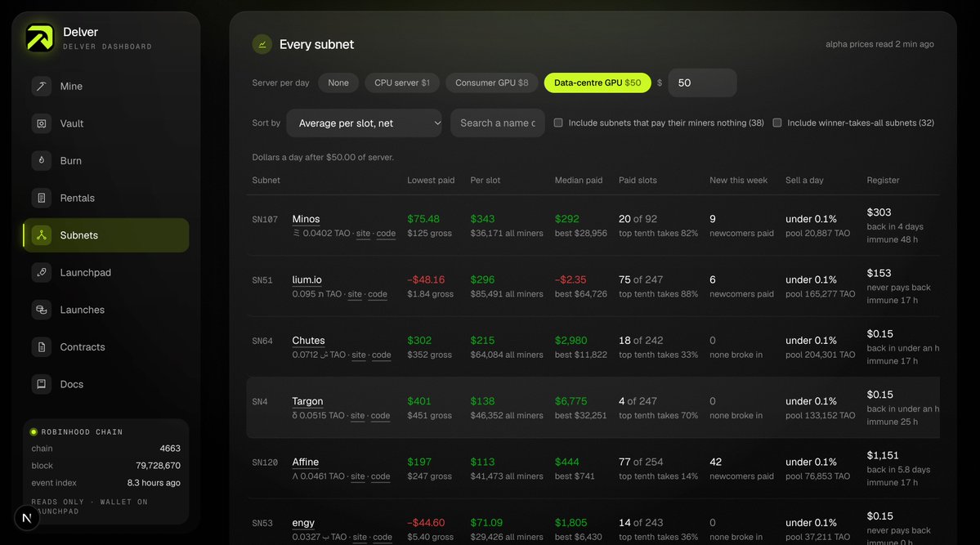Click the Burn flame icon
The image size is (980, 545).
point(41,161)
